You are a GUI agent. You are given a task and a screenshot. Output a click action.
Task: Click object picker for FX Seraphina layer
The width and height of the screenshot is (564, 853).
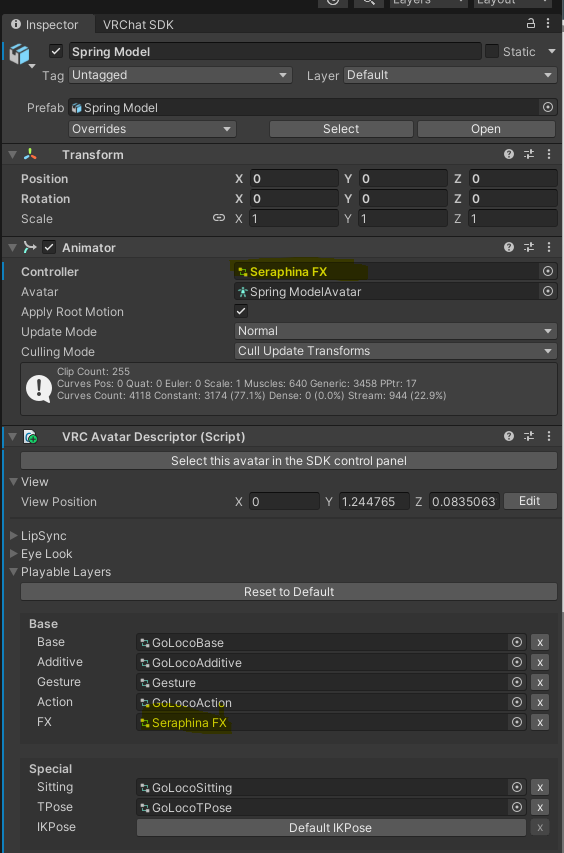click(517, 722)
